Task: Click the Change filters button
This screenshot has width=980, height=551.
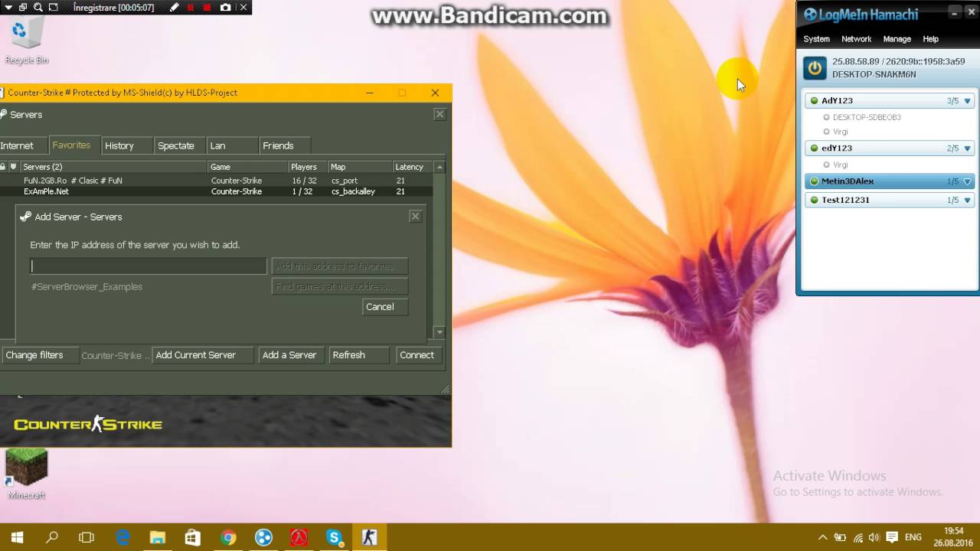Action: coord(40,355)
